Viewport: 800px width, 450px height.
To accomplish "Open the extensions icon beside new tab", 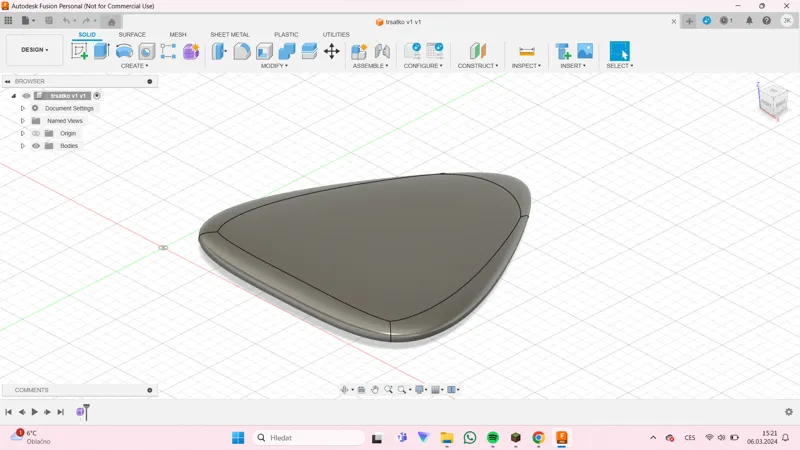I will point(707,21).
